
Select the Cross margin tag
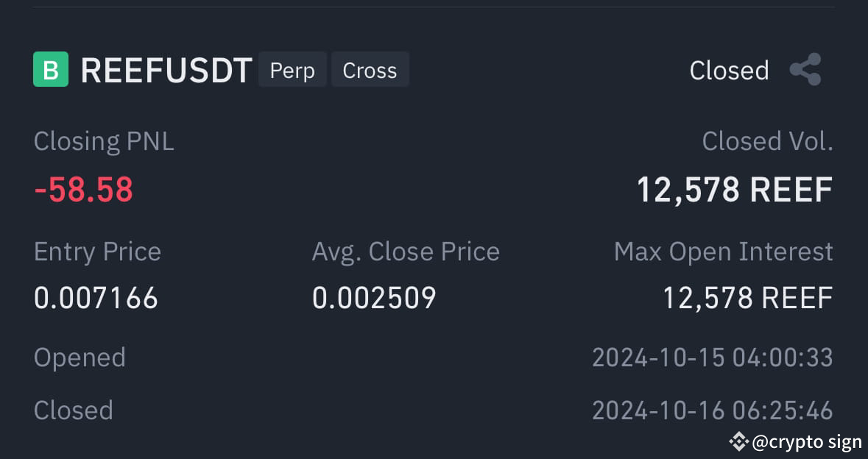point(370,70)
